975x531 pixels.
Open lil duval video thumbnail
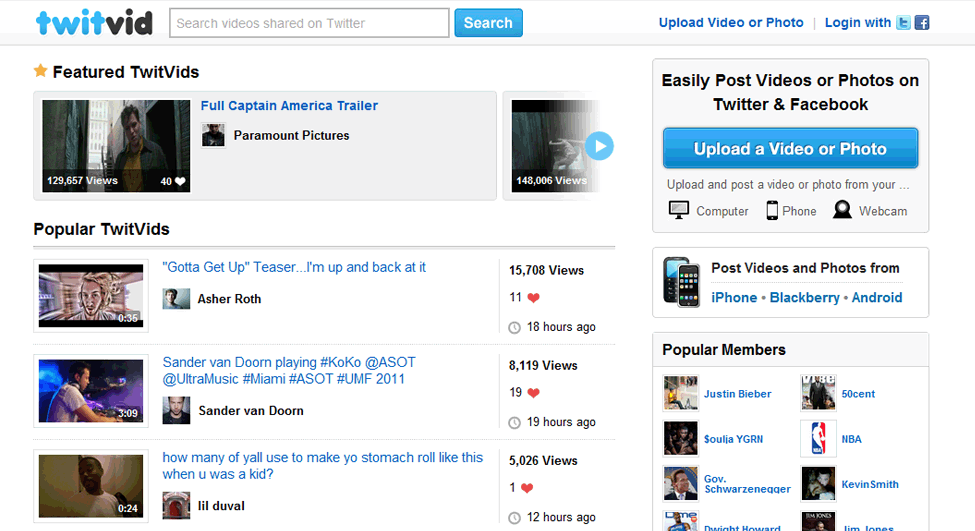[91, 486]
